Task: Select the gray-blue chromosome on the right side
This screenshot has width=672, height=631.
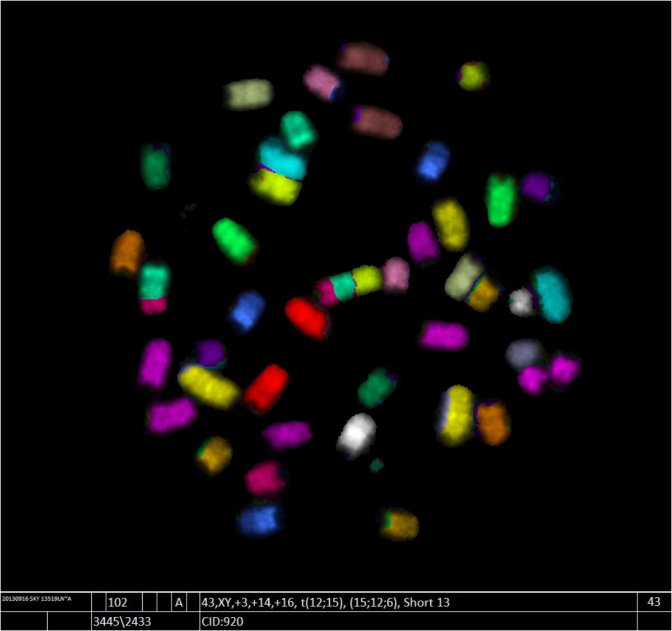Action: click(x=523, y=353)
